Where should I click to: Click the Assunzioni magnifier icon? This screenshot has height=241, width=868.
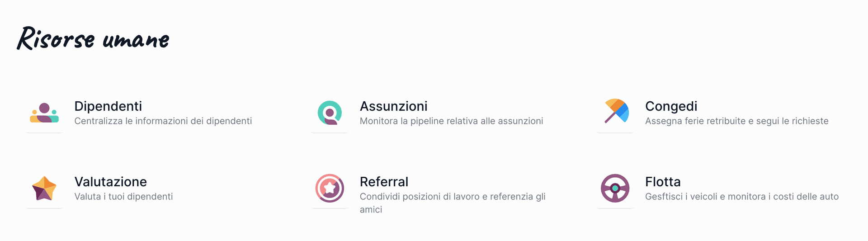pos(330,113)
